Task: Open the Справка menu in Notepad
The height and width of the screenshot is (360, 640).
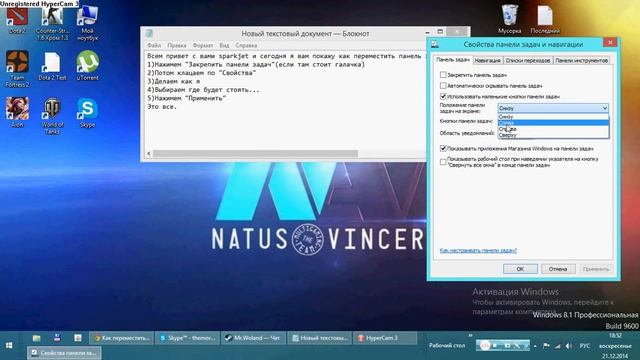Action: (246, 45)
